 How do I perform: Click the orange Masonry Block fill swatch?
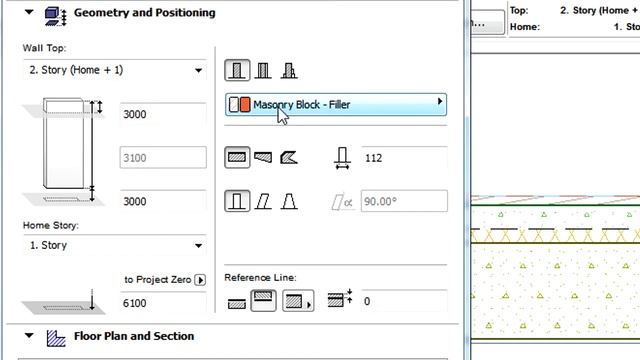tap(245, 104)
